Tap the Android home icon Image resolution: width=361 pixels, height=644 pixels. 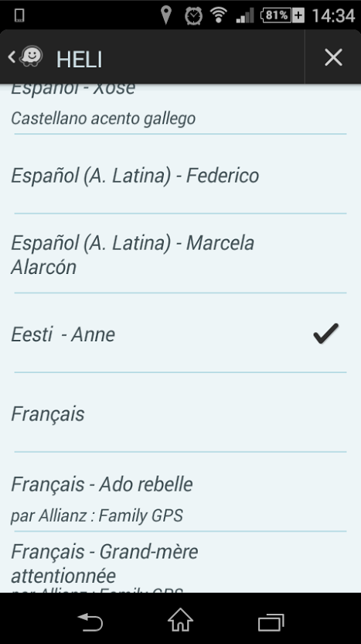coord(181,619)
